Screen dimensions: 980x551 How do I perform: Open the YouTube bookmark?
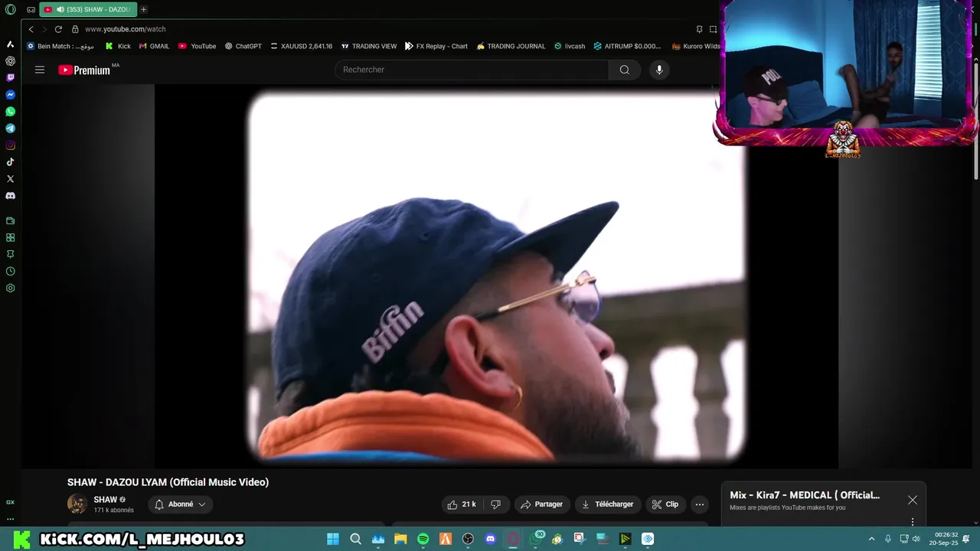click(197, 46)
